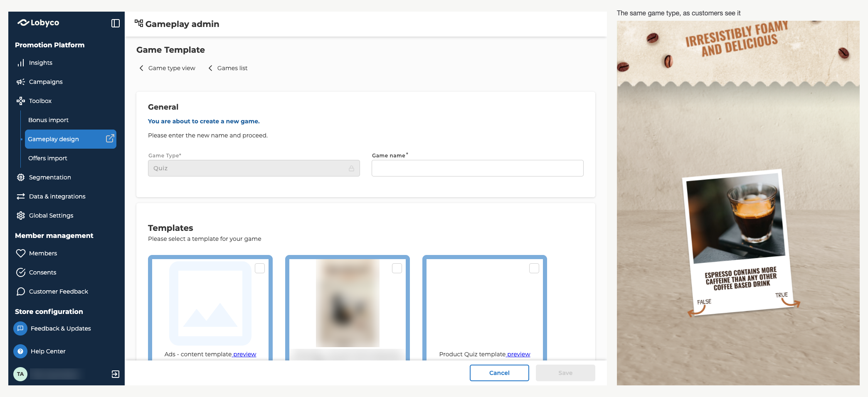Select Offers import under Toolbox
The image size is (868, 397).
pos(48,158)
